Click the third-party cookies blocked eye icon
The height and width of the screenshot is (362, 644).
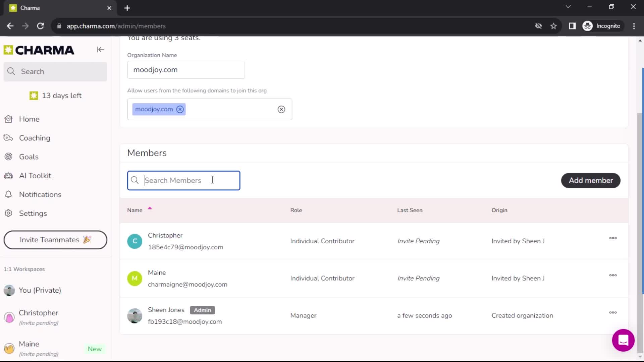pos(538,26)
